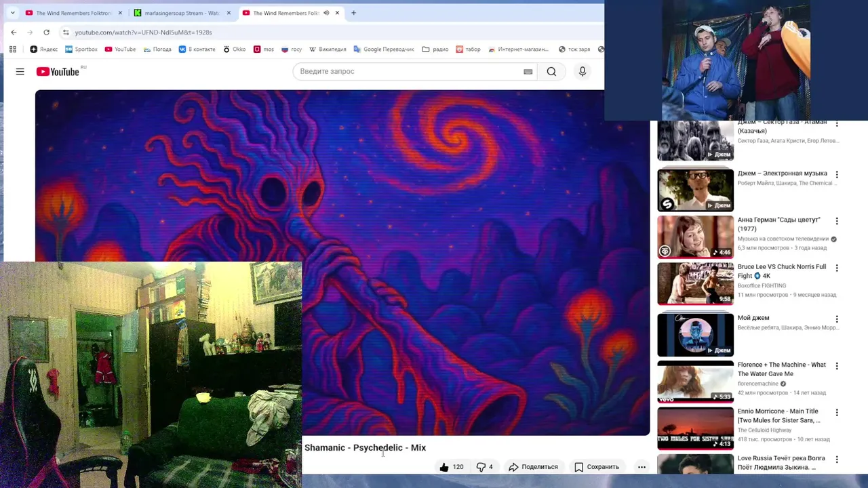Open Florence + The Machine video title

pyautogui.click(x=781, y=369)
